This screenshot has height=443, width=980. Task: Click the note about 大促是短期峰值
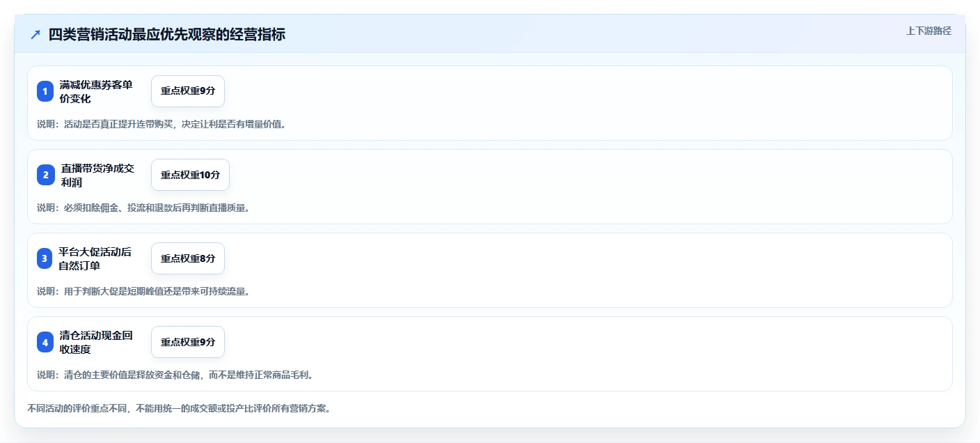[143, 291]
